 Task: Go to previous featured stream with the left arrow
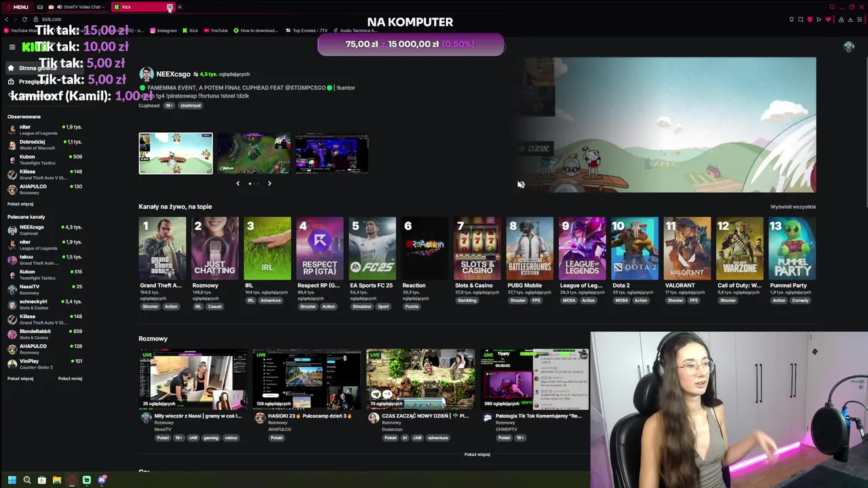[x=237, y=183]
